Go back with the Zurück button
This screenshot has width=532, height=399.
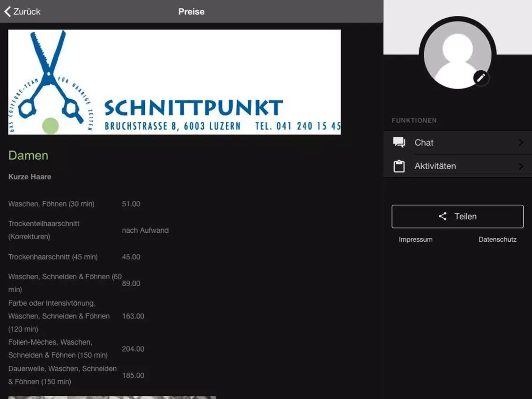(x=22, y=12)
